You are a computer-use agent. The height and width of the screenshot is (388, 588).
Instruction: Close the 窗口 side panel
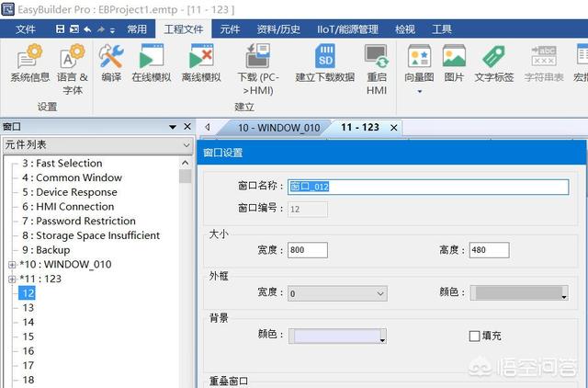(187, 127)
